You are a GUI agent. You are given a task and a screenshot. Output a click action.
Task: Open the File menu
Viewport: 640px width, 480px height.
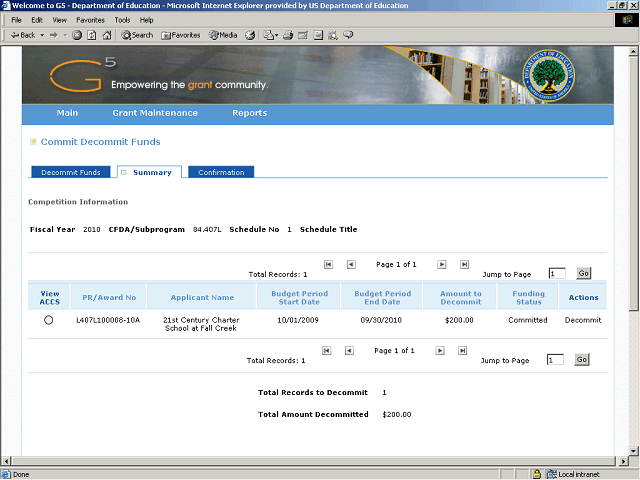16,20
